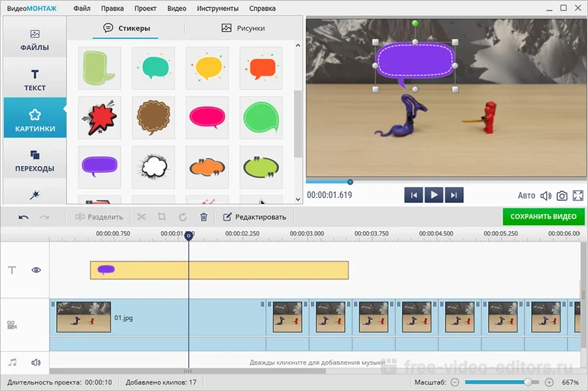Click the Редактировать button
588x391 pixels.
click(x=255, y=217)
